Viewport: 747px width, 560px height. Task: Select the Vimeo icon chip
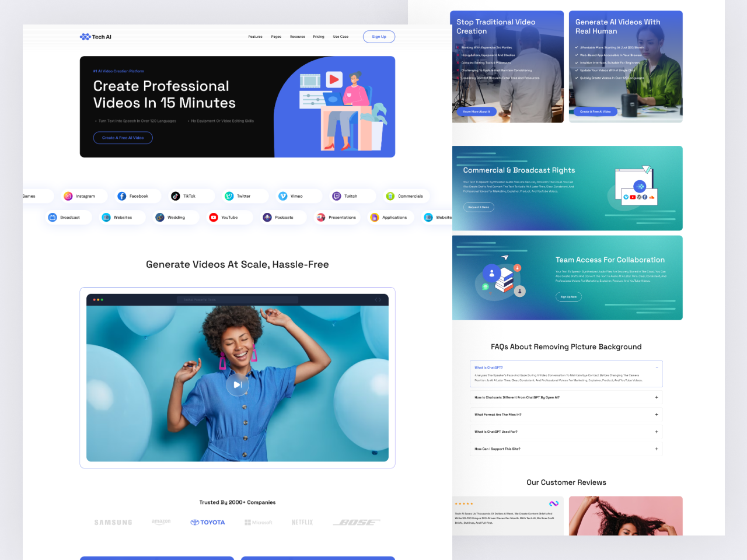[x=298, y=196]
